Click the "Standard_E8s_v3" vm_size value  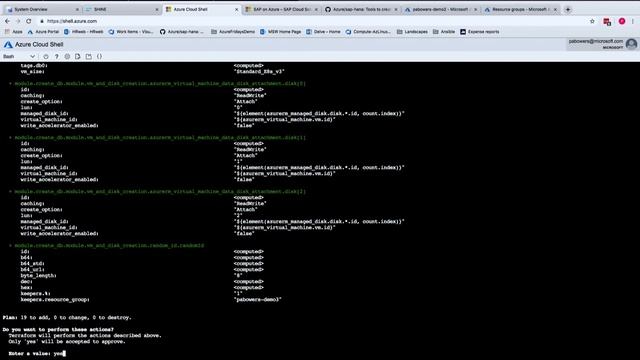tap(259, 71)
